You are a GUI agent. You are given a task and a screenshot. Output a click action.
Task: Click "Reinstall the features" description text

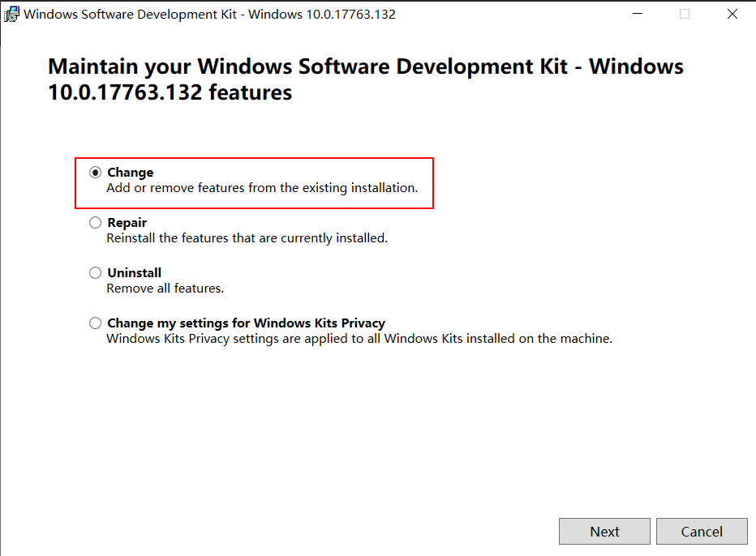247,238
